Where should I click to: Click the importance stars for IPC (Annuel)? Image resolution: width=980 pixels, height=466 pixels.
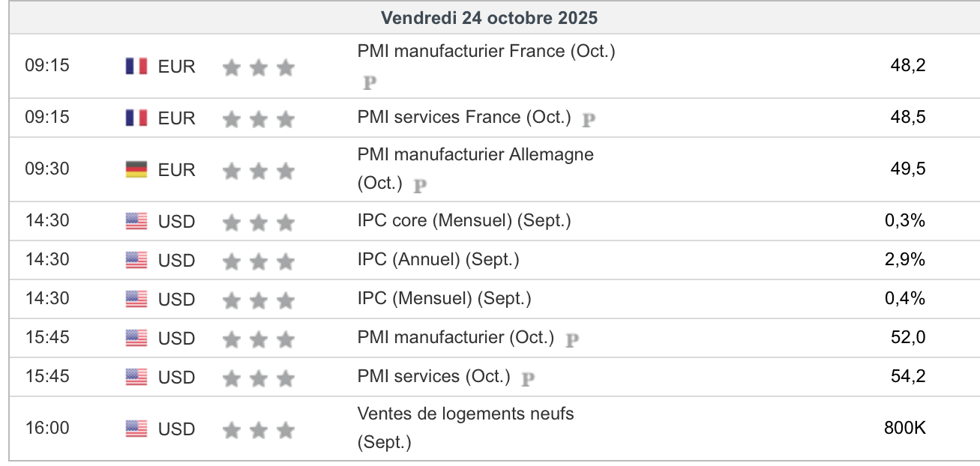258,261
